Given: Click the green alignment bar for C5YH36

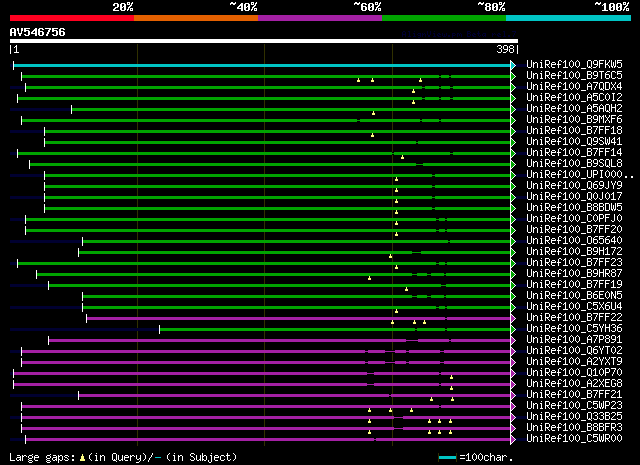Looking at the screenshot, I should (x=335, y=329).
